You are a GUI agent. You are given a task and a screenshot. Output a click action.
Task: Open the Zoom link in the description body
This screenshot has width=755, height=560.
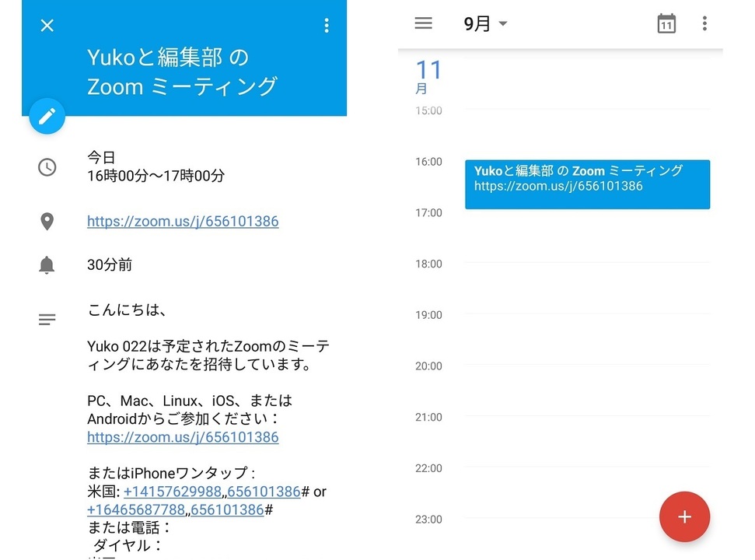[x=183, y=437]
